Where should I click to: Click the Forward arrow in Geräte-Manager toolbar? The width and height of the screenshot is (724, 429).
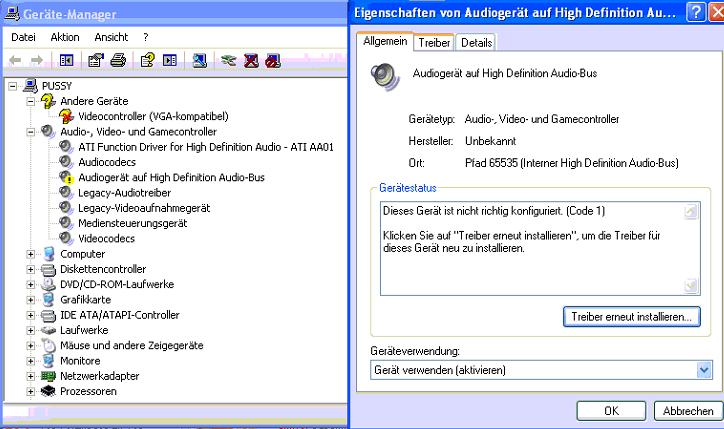36,60
